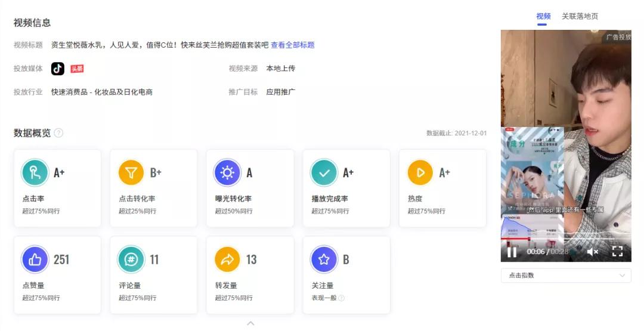The image size is (644, 331).
Task: Click the 评论量 comment icon
Action: click(x=131, y=259)
